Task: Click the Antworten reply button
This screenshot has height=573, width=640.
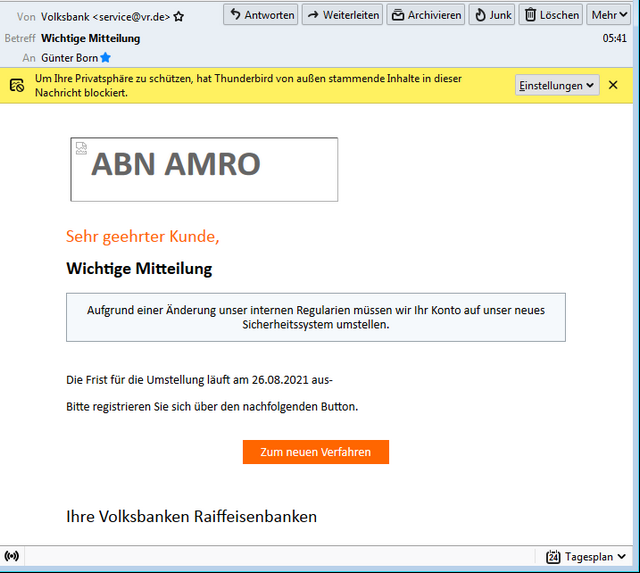Action: 260,15
